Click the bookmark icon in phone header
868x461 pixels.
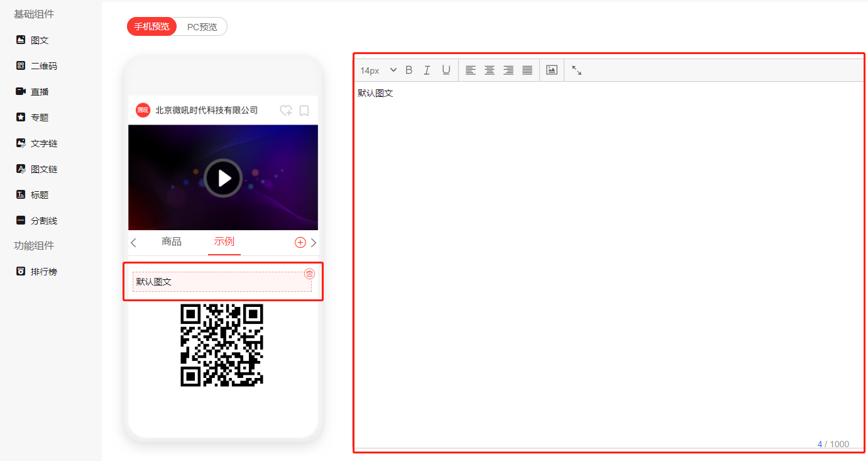coord(304,111)
